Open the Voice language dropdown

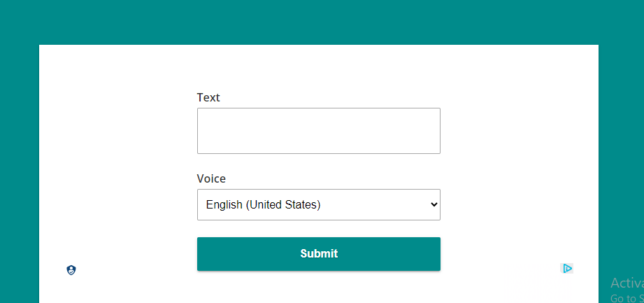(x=318, y=205)
